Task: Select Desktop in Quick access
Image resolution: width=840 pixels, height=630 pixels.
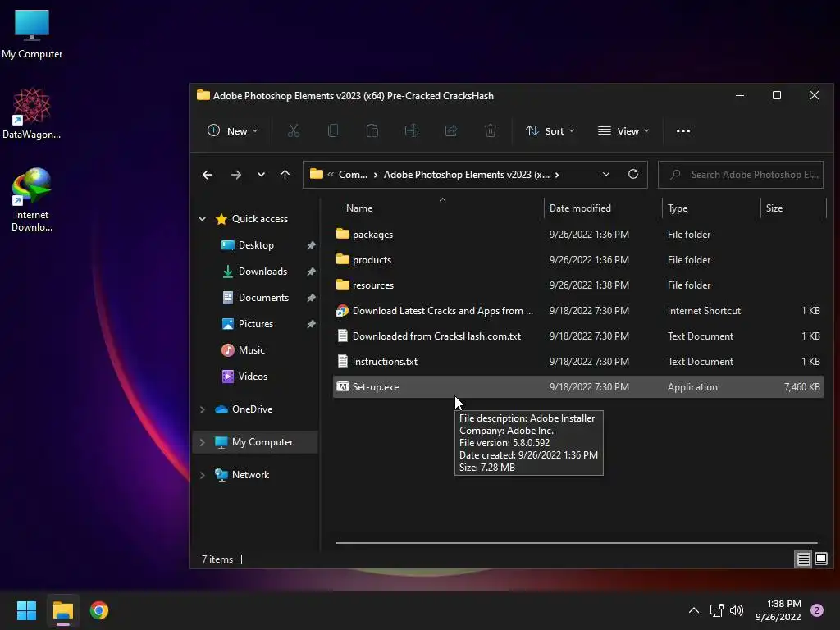Action: pyautogui.click(x=256, y=245)
